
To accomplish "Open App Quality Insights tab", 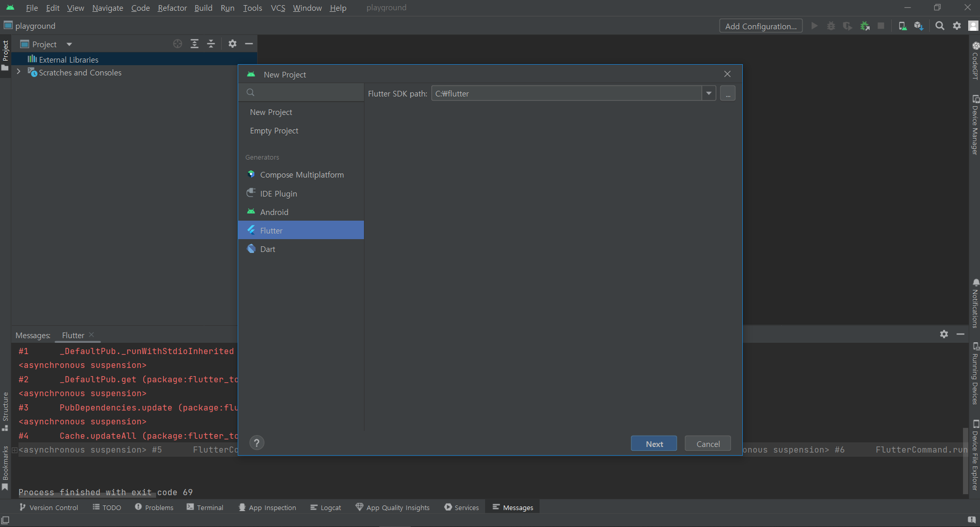I will 392,508.
